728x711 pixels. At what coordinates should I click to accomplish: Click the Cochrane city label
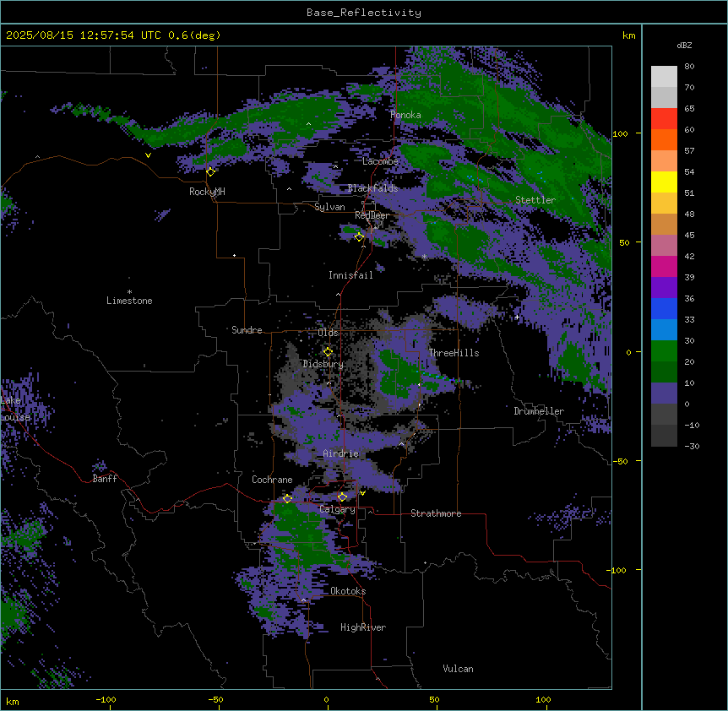coord(272,480)
